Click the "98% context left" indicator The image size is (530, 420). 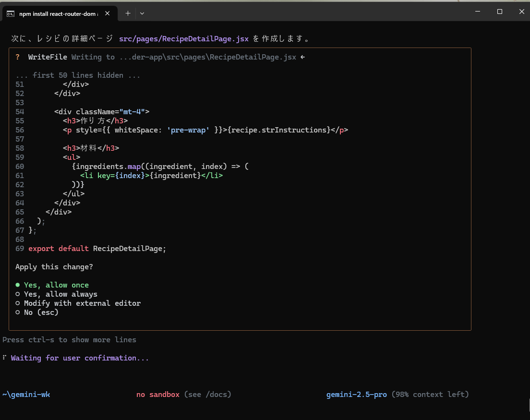430,395
